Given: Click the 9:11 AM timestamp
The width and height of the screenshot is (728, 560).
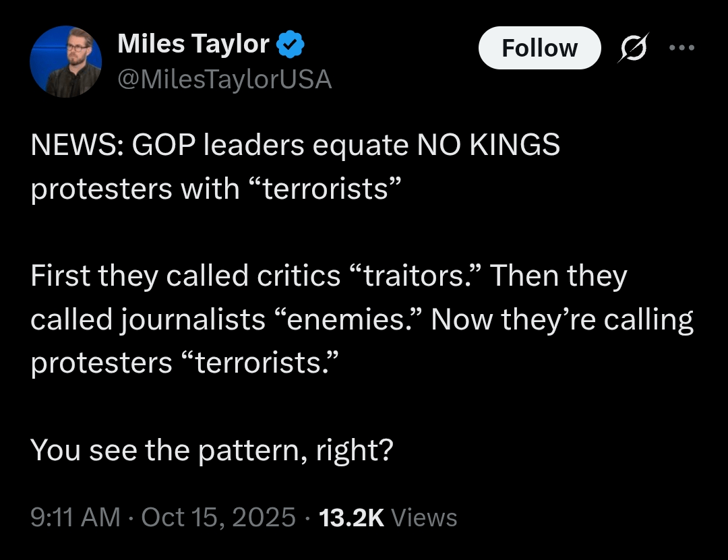Looking at the screenshot, I should 75,518.
